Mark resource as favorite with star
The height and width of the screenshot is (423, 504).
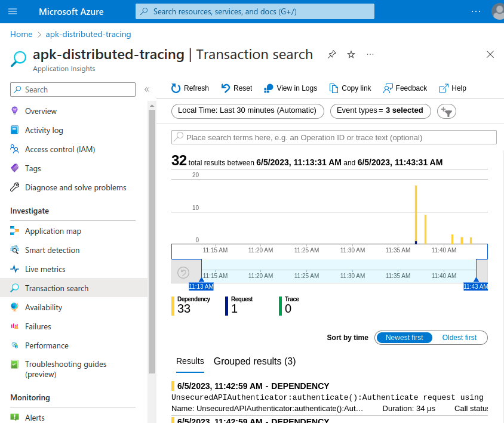pos(351,55)
